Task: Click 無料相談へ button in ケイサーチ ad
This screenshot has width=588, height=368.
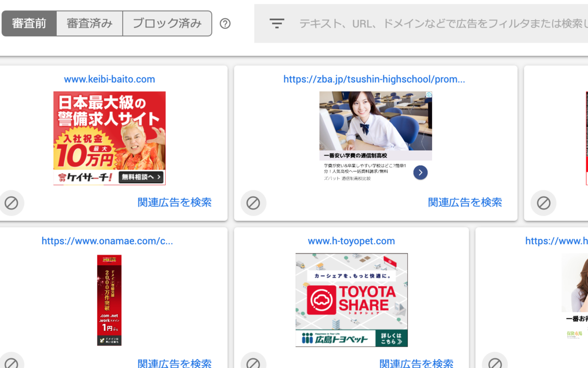Action: [x=141, y=177]
